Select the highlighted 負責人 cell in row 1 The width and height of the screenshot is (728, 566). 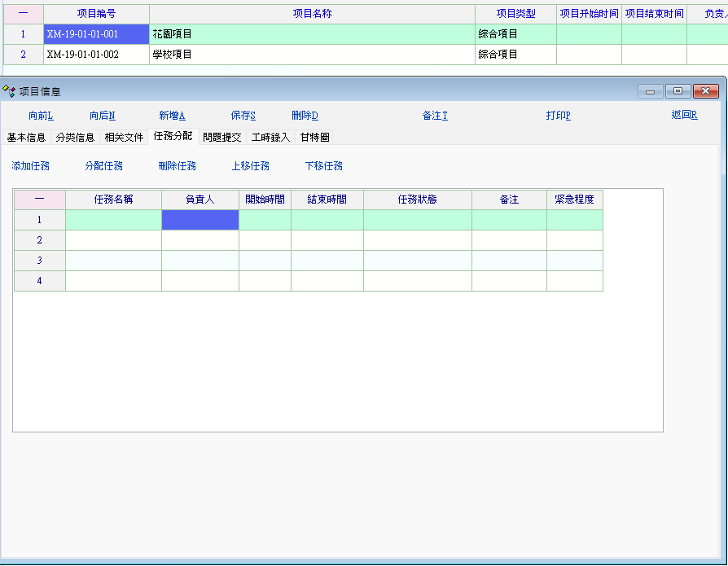[x=200, y=220]
